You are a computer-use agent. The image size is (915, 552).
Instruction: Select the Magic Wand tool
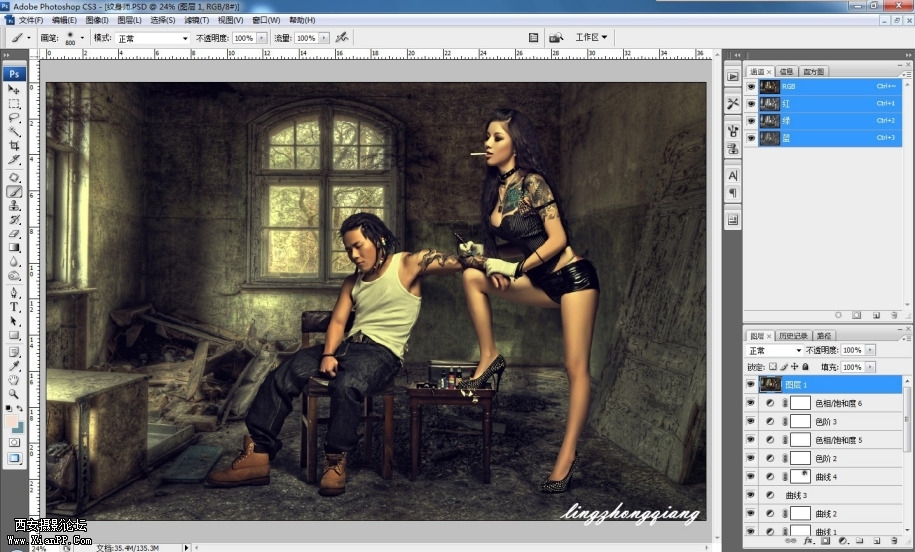(14, 132)
